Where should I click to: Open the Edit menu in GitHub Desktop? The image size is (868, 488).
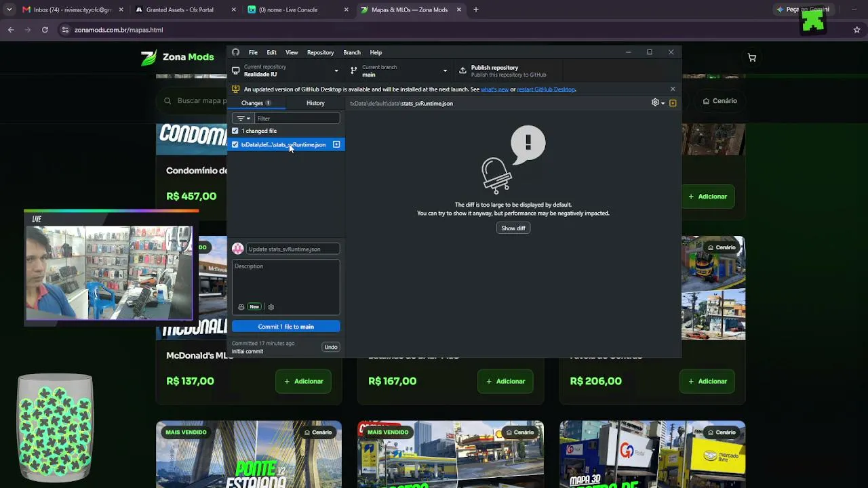pyautogui.click(x=271, y=52)
